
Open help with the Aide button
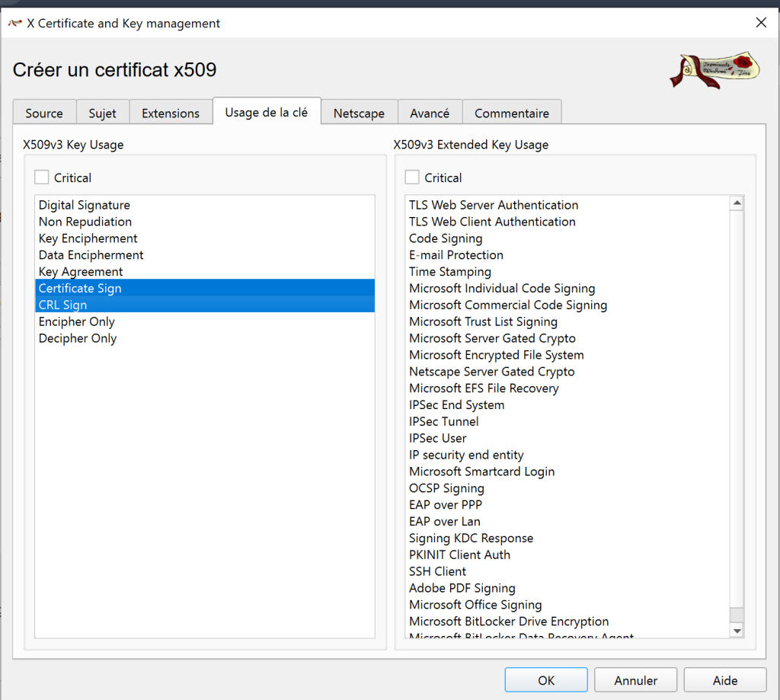click(x=725, y=680)
